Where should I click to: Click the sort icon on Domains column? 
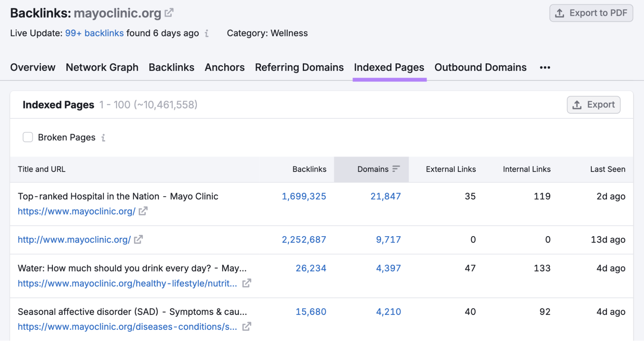[x=396, y=169]
